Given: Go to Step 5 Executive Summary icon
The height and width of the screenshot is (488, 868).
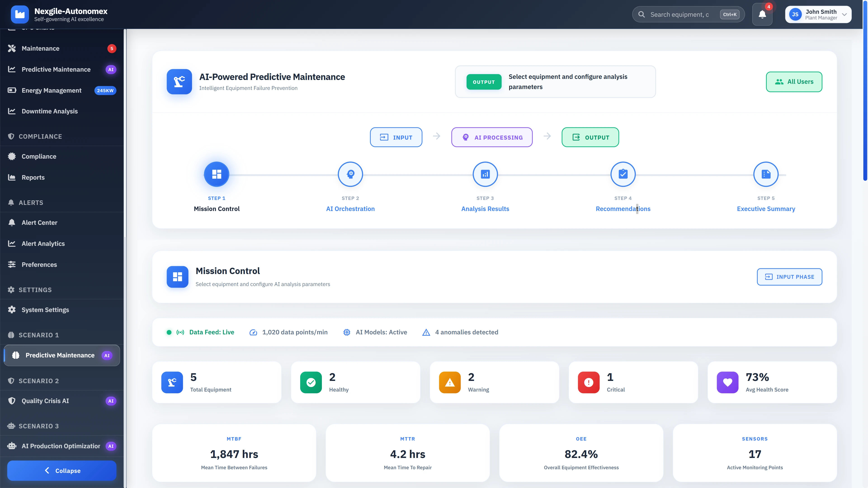Looking at the screenshot, I should pos(766,174).
